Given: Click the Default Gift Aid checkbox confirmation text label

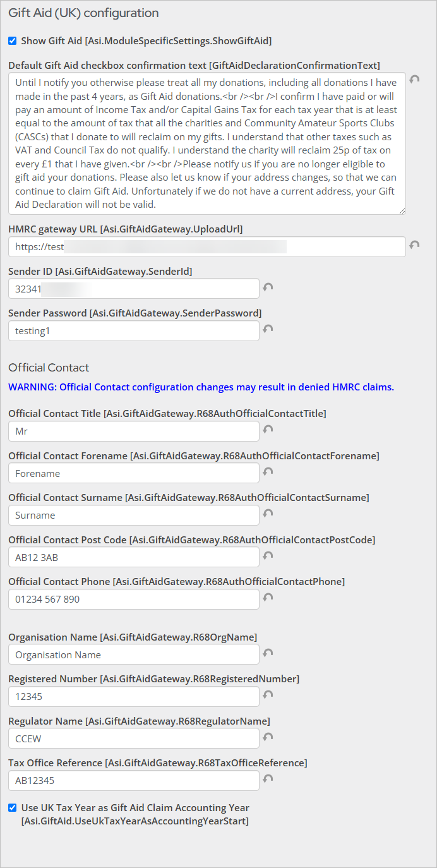Looking at the screenshot, I should 194,65.
